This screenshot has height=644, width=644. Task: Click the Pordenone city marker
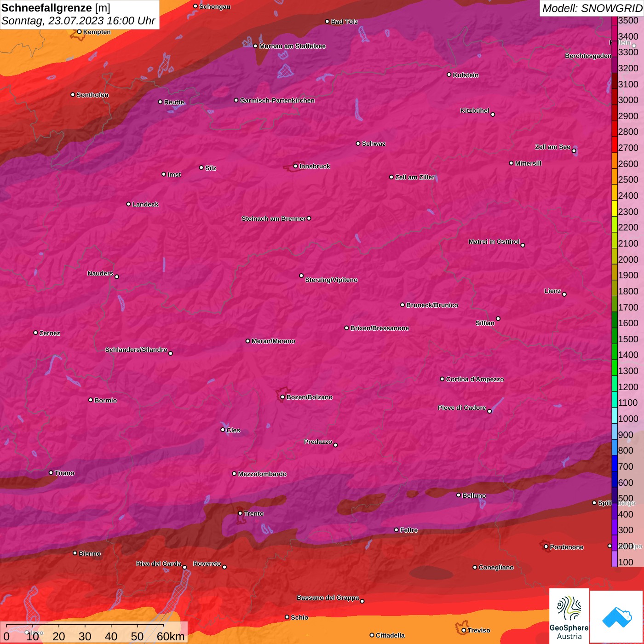pyautogui.click(x=546, y=546)
